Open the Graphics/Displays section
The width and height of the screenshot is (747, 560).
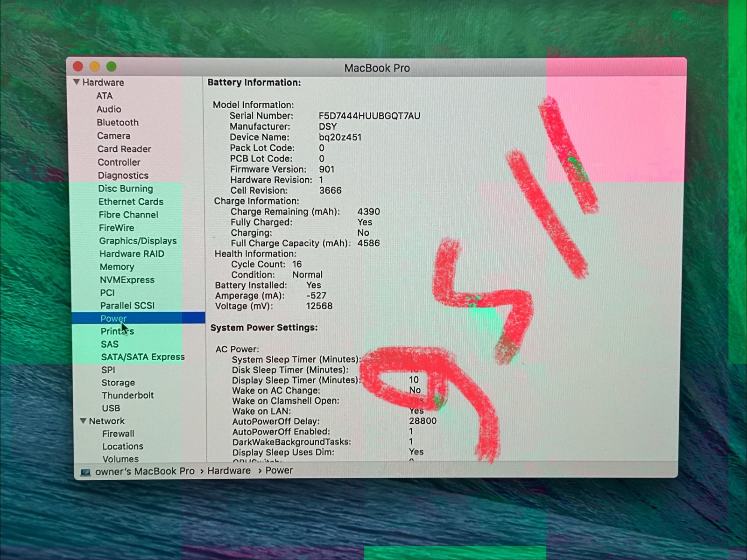[138, 241]
